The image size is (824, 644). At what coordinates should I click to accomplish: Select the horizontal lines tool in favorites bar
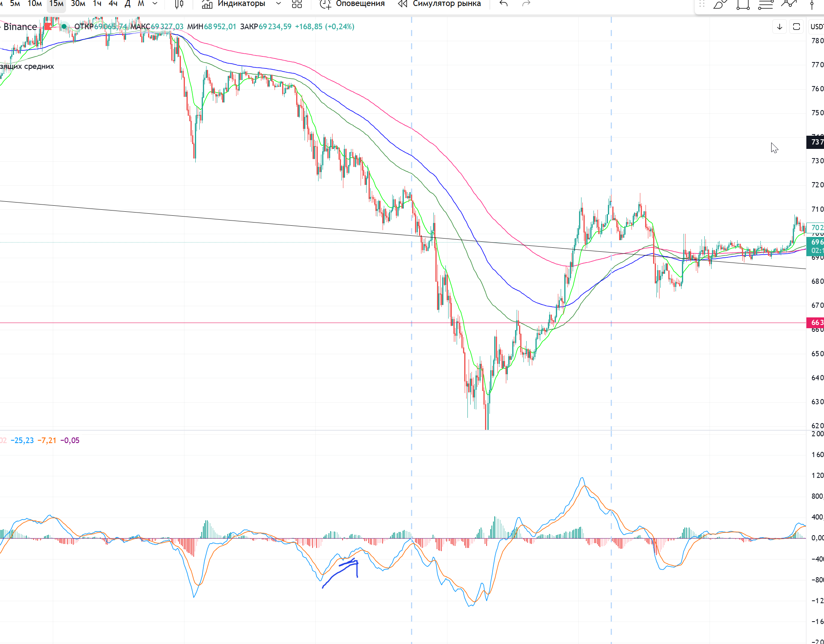(766, 4)
